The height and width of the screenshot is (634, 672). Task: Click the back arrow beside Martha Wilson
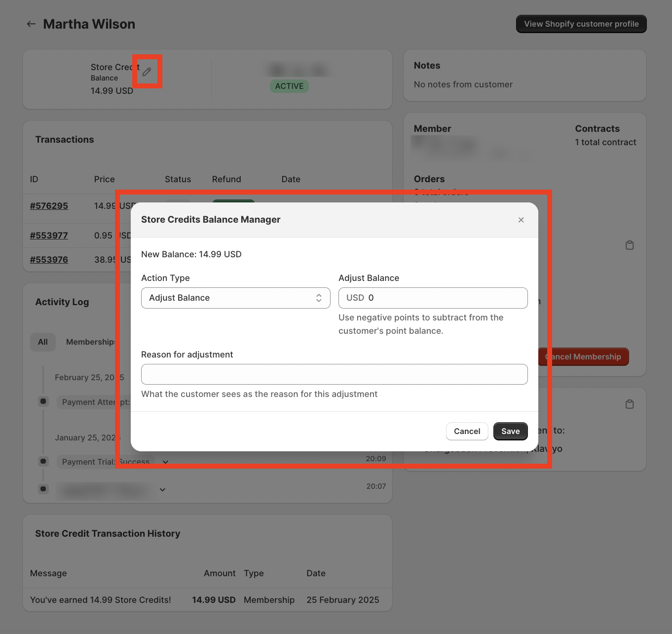(x=31, y=24)
